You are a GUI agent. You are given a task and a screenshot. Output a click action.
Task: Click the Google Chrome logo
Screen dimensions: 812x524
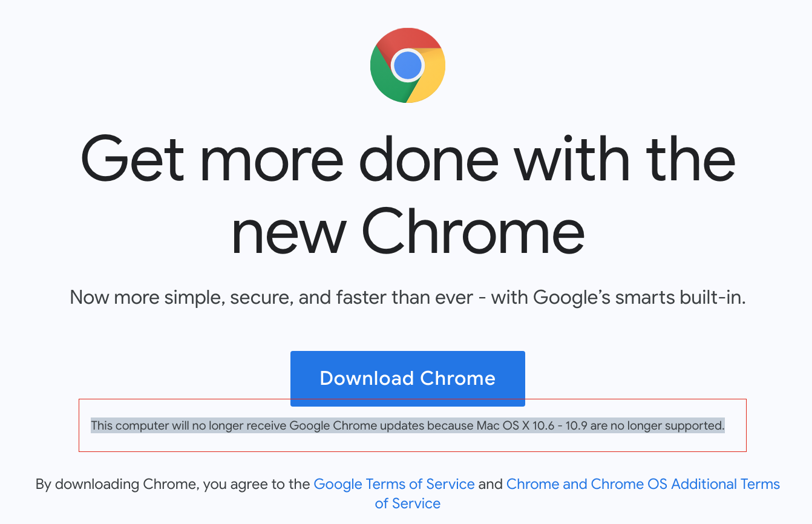point(407,65)
